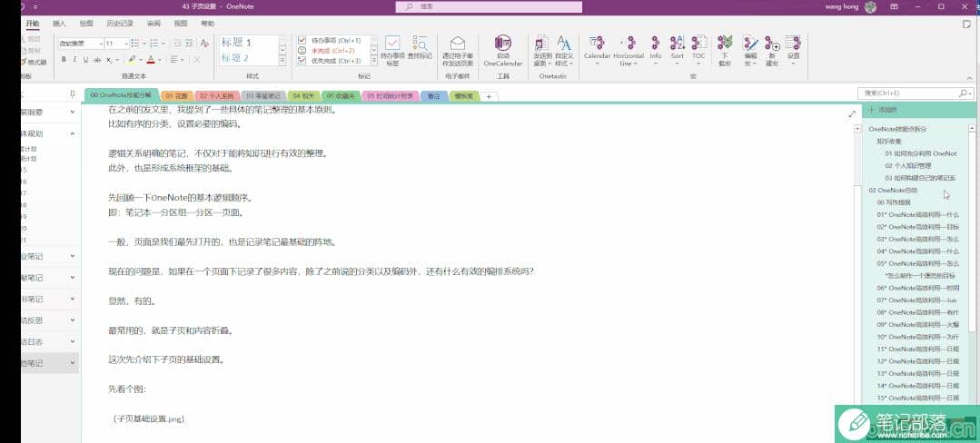Decrease paragraph indent
This screenshot has width=980, height=443.
[177, 43]
